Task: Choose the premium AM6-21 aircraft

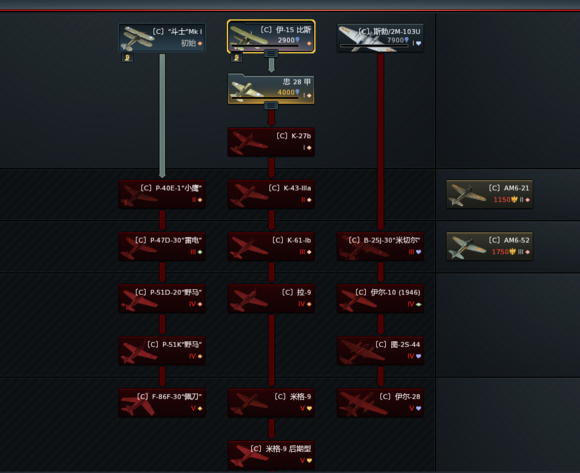Action: [x=490, y=194]
